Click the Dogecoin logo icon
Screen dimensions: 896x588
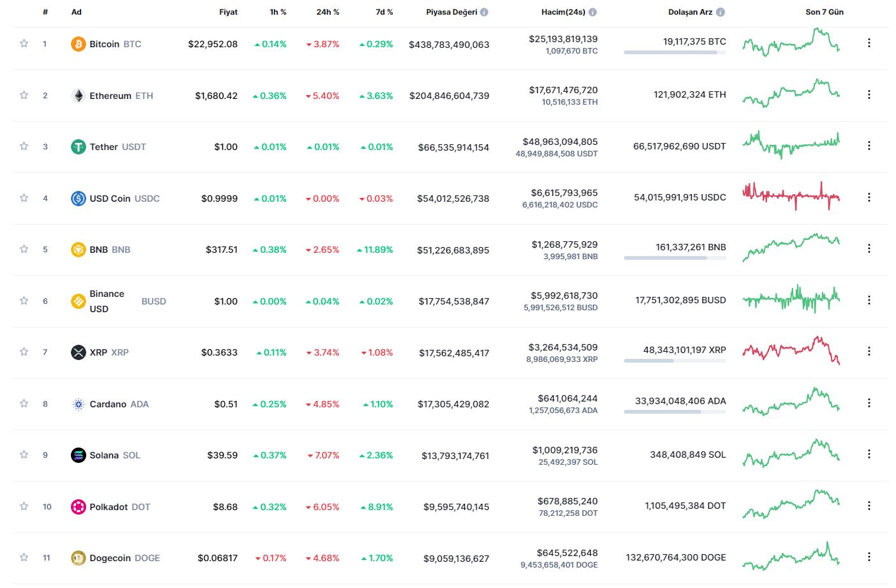[x=78, y=558]
